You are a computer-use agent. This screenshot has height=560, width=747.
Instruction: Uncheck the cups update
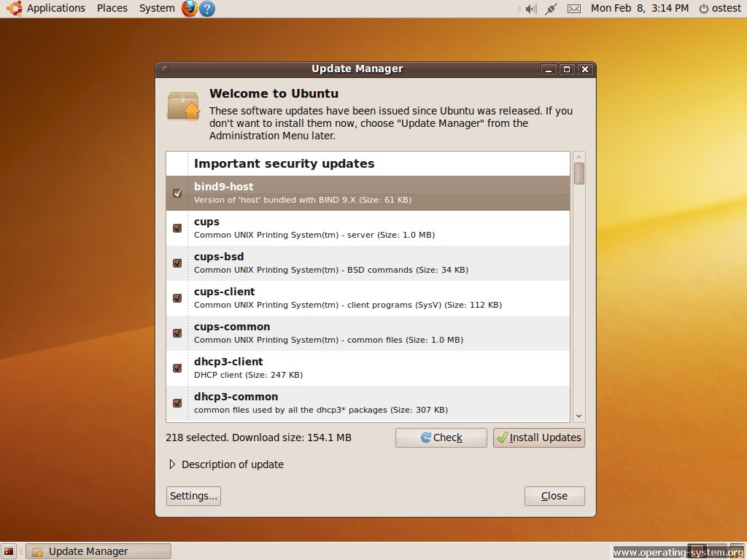(177, 228)
